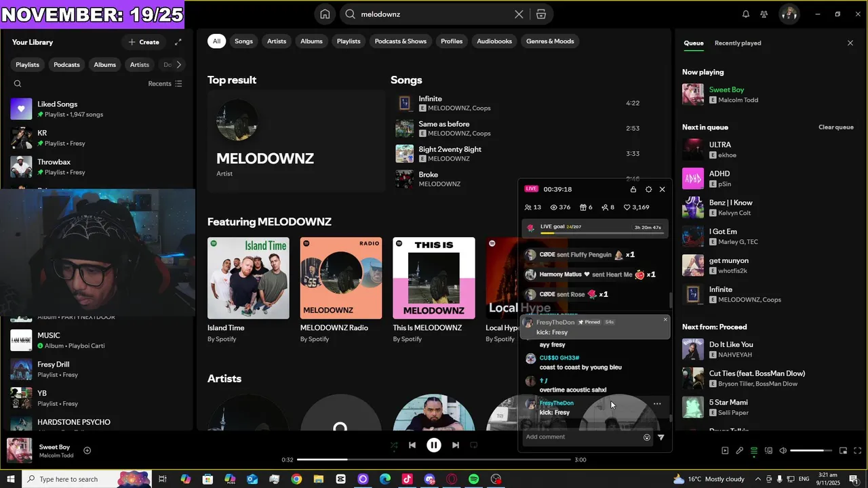Select ADHD by pSin in queue
The image size is (868, 488).
point(768,179)
